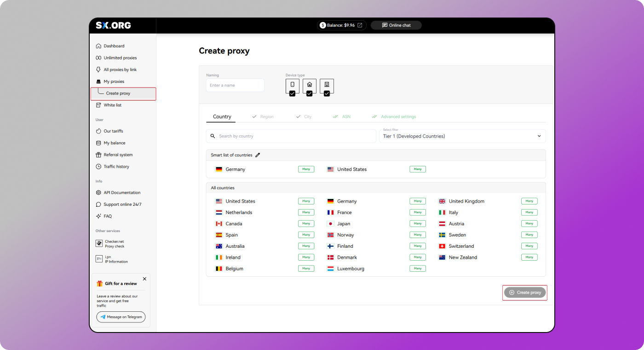Open Our tariffs page
This screenshot has width=644, height=350.
pyautogui.click(x=114, y=131)
